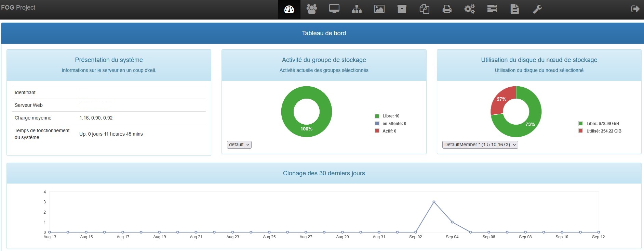
Task: Open the Printers icon
Action: [447, 9]
